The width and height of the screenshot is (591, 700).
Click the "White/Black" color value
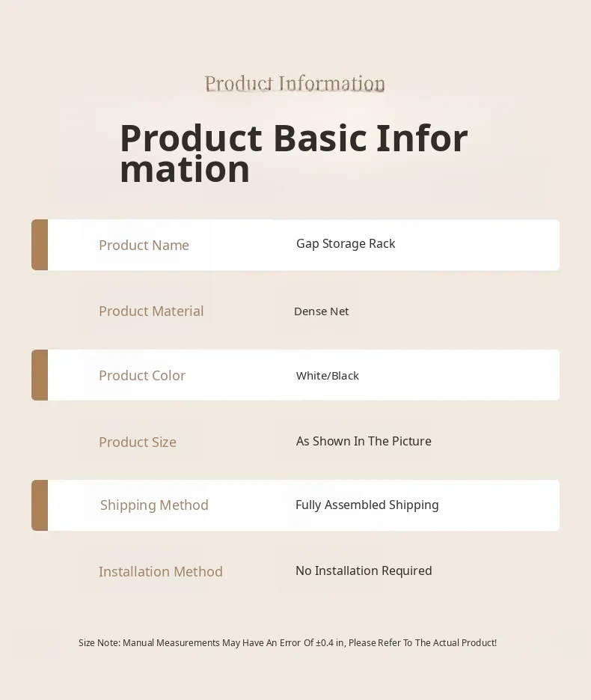pyautogui.click(x=328, y=376)
